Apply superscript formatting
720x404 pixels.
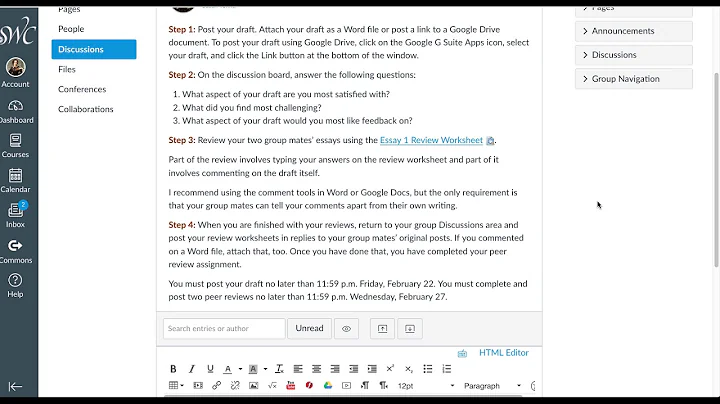(390, 369)
